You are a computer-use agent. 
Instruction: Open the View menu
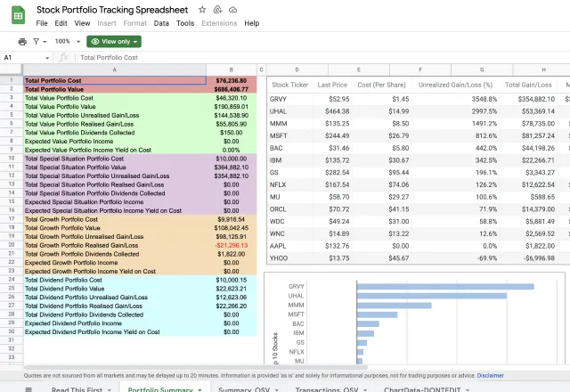coord(82,23)
